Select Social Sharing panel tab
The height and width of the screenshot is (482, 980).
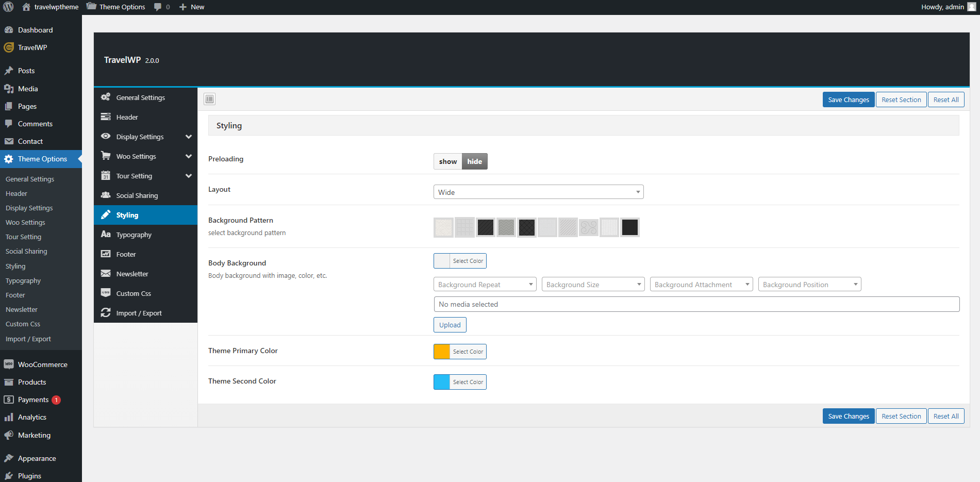coord(145,195)
